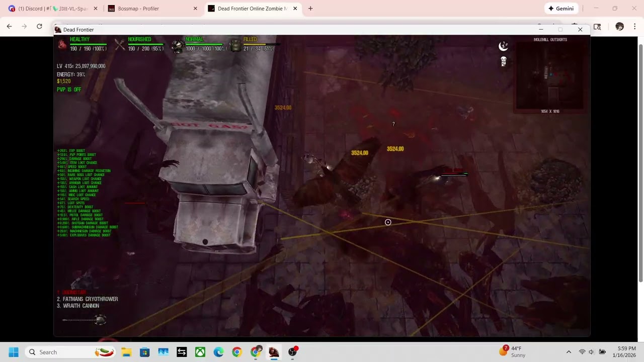Open the Gemini assistant button
This screenshot has width=644, height=362.
click(x=561, y=9)
